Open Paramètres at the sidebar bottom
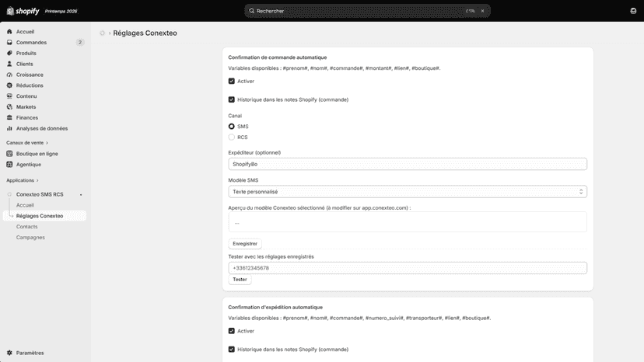The image size is (644, 362). 30,353
